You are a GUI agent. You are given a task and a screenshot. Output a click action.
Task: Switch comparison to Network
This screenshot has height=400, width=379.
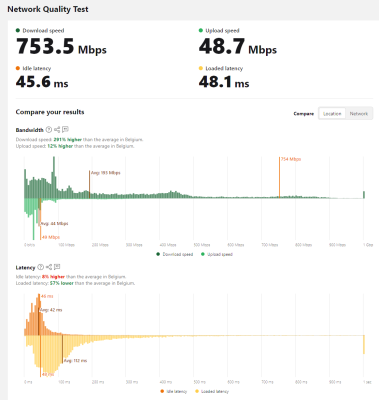click(x=359, y=114)
